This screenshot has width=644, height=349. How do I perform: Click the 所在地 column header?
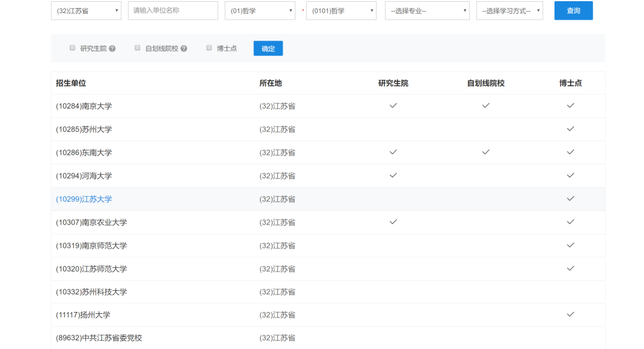[271, 83]
